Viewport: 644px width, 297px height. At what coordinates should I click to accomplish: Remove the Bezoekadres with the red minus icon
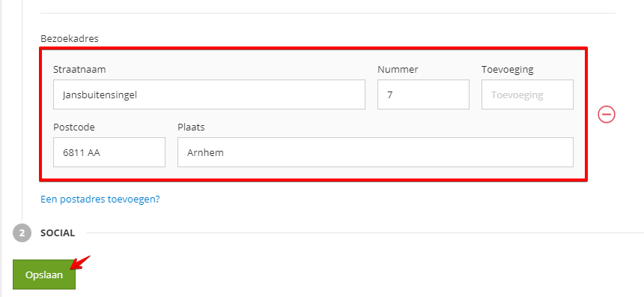pos(607,114)
